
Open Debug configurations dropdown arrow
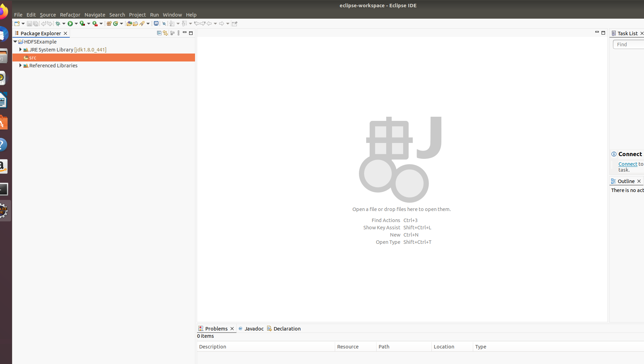[x=64, y=23]
